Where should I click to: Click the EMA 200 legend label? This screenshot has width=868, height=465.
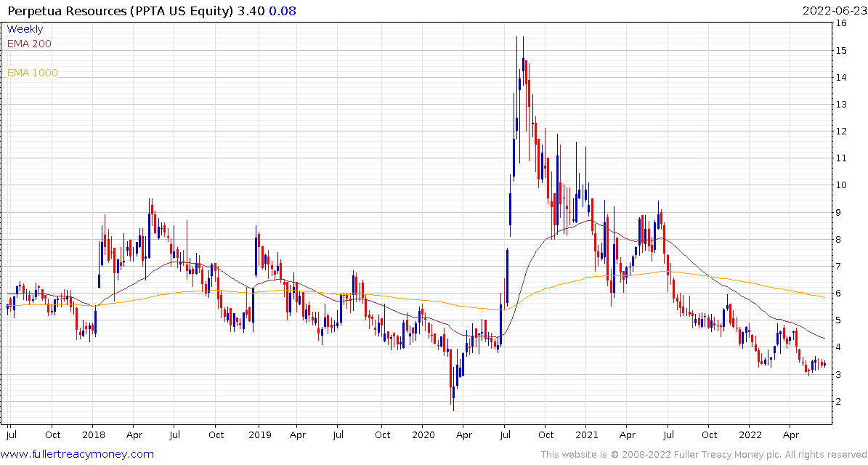29,44
